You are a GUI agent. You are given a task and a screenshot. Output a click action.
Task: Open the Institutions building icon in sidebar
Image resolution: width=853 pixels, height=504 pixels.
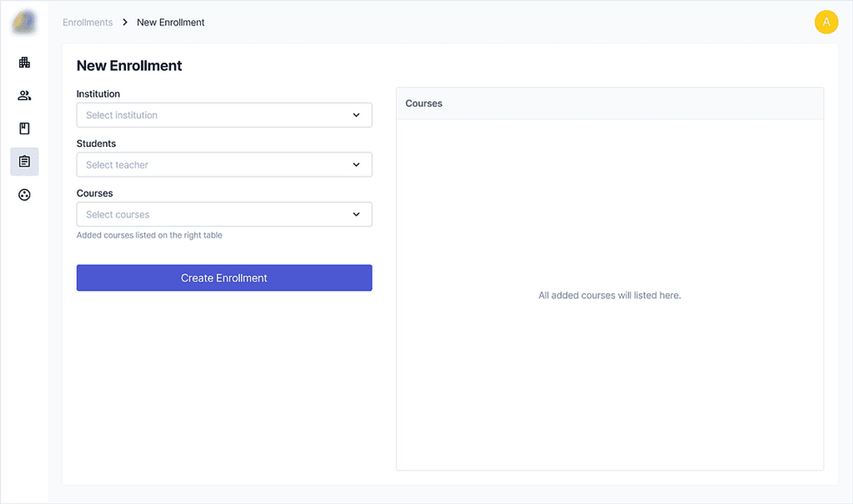coord(24,63)
